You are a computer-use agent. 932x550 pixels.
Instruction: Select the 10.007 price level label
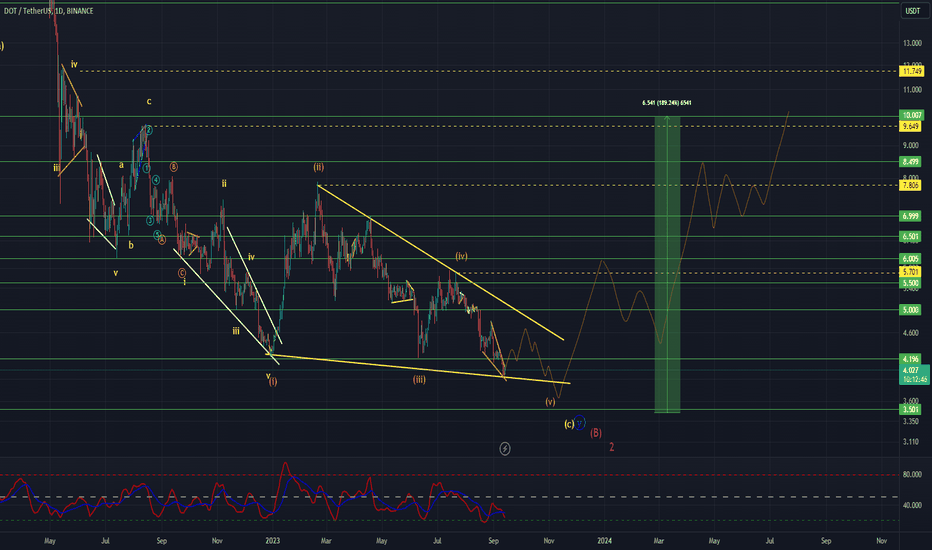pyautogui.click(x=912, y=115)
